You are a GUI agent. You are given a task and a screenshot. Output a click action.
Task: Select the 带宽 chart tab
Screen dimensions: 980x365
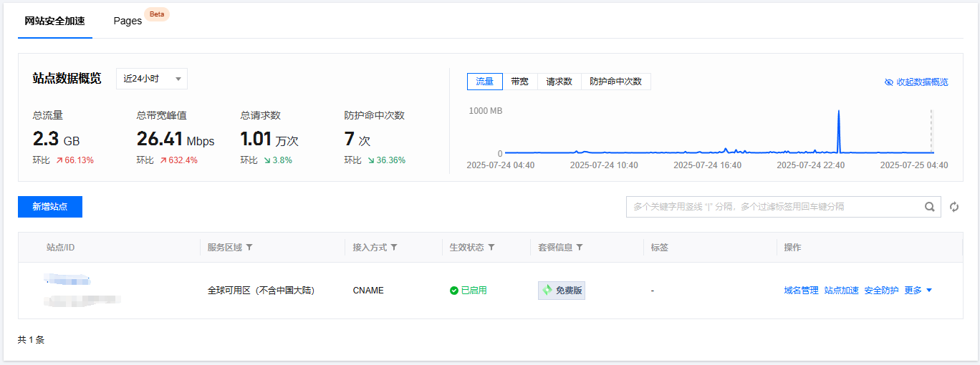coord(520,82)
